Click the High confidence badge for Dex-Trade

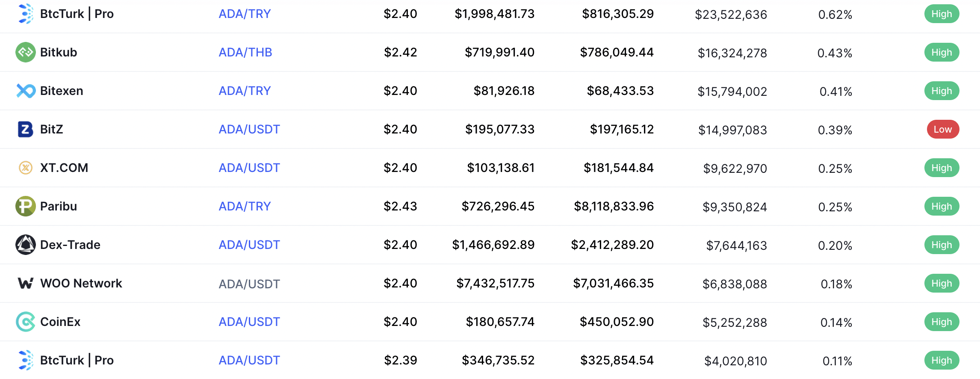pyautogui.click(x=942, y=245)
